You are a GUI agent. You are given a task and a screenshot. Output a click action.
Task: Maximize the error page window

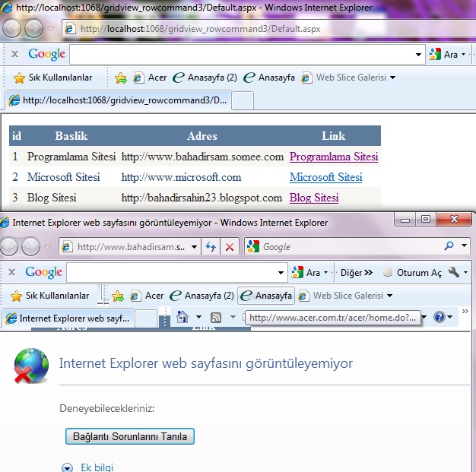coord(426,219)
